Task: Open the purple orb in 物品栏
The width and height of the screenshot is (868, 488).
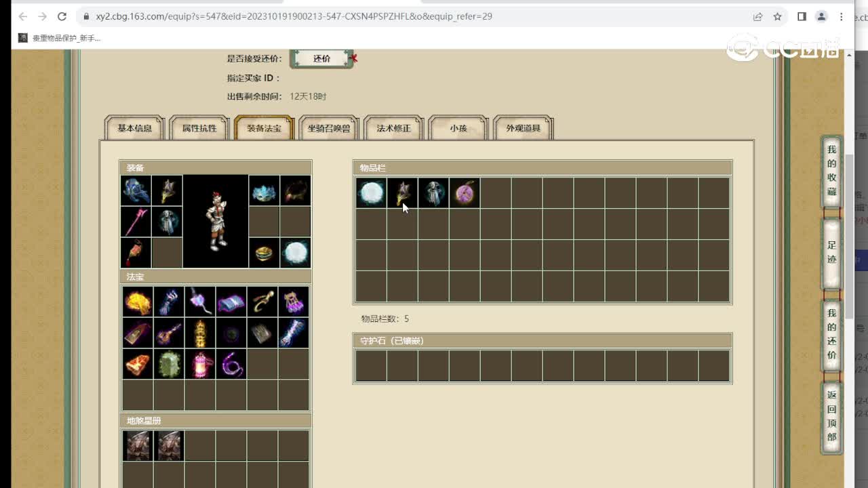Action: coord(465,193)
